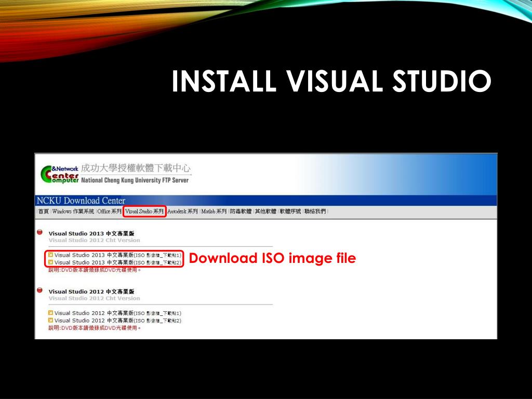Open the 防毒軟體 antivirus menu item
Image resolution: width=532 pixels, height=399 pixels.
pyautogui.click(x=241, y=211)
